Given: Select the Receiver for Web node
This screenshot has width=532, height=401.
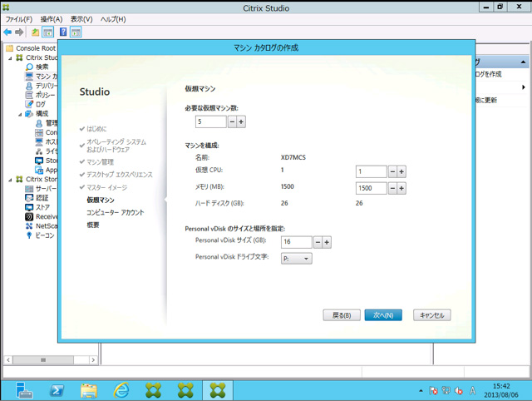Looking at the screenshot, I should [41, 216].
